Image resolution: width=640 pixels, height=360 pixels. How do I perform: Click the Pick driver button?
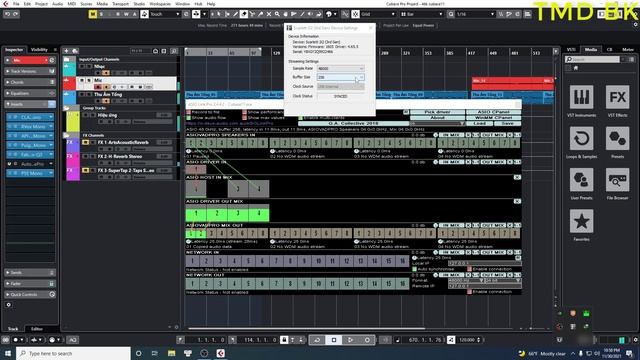pos(437,112)
